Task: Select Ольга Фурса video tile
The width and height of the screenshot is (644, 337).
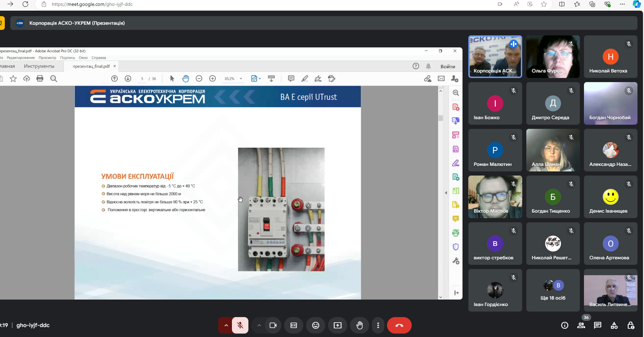Action: [x=553, y=57]
